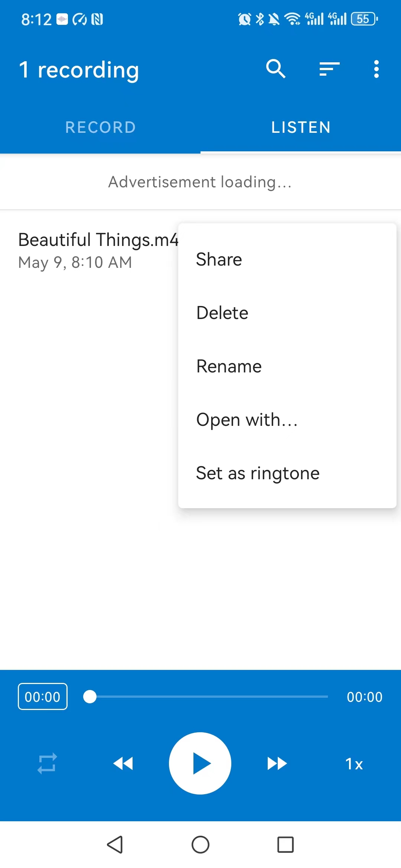Select the LISTEN tab
The width and height of the screenshot is (401, 868).
point(301,127)
